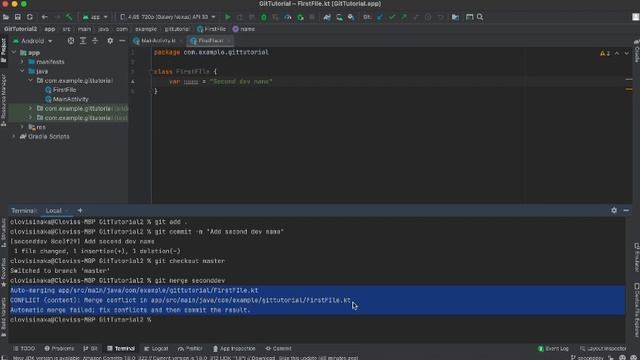Click the Sync Project with Gradle icon

327,17
